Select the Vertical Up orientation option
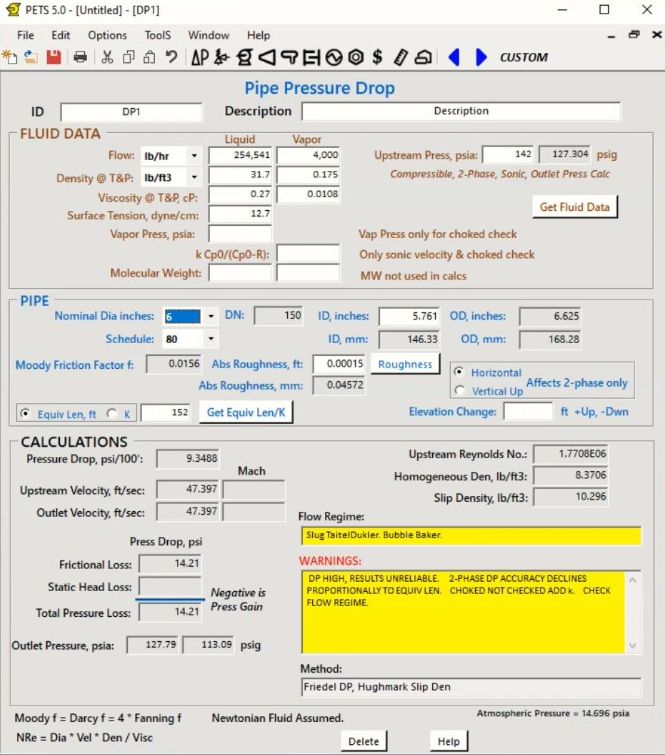Screen dimensions: 665x755 pos(460,391)
